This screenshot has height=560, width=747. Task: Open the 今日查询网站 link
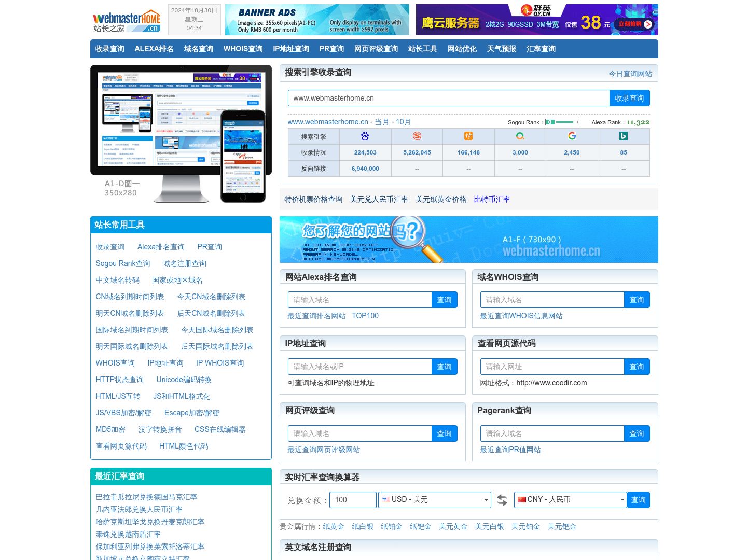click(630, 74)
